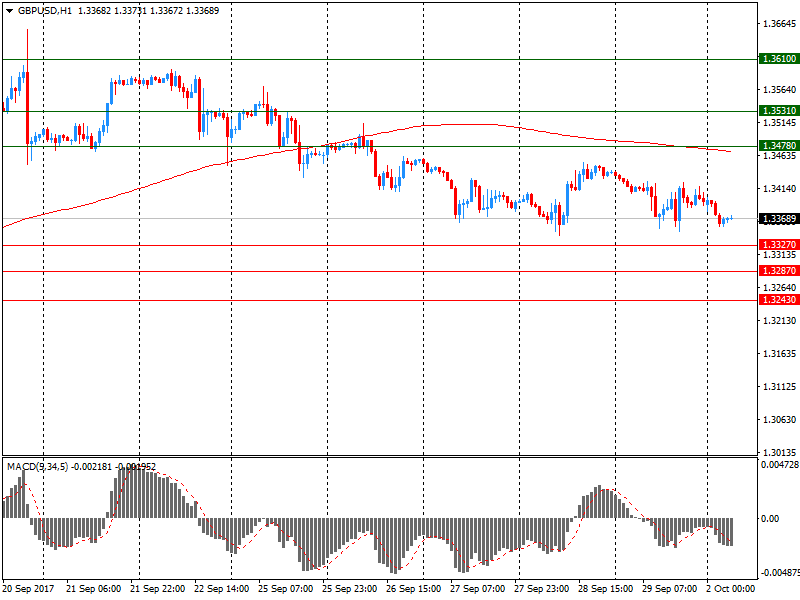The image size is (800, 600).
Task: Click the 1.34140 price scale value
Action: tap(779, 189)
